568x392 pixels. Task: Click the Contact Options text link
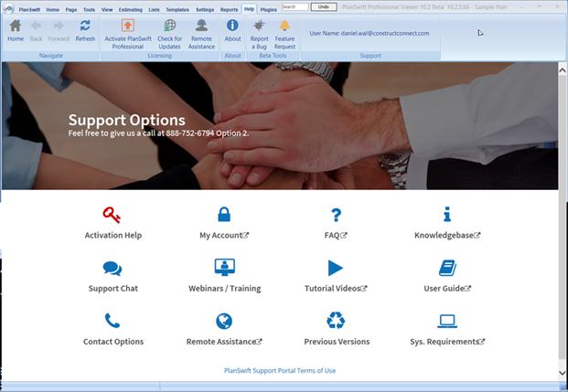tap(113, 342)
